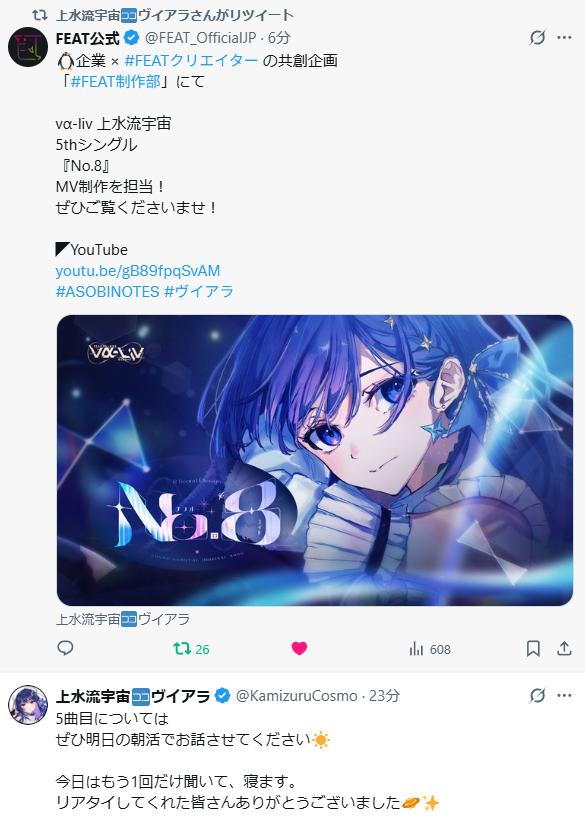This screenshot has height=826, width=585.
Task: Open the @FEAT_OfficialJP handle
Action: (200, 38)
